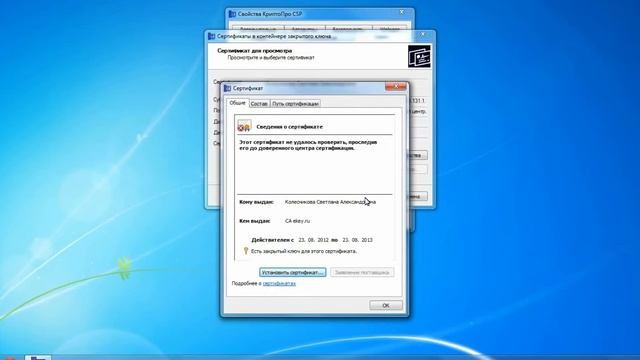
Task: Click the disabled Заявление поставщика button
Action: tap(362, 272)
